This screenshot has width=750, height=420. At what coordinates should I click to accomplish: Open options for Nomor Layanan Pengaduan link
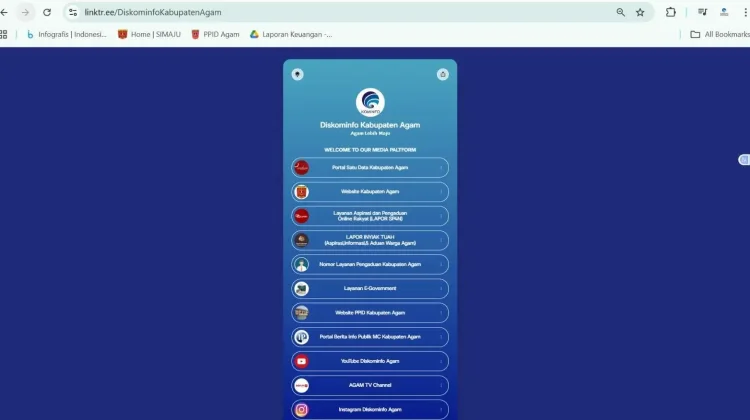[441, 265]
